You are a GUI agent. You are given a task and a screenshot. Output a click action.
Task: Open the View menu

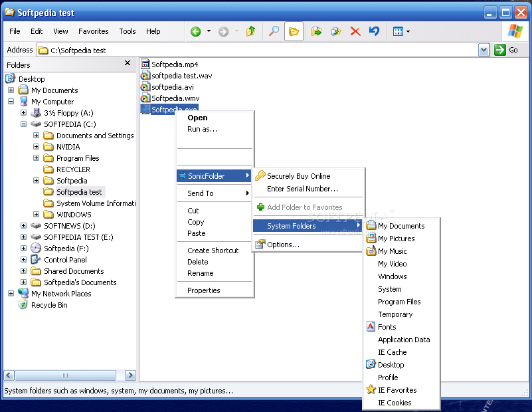coord(60,31)
